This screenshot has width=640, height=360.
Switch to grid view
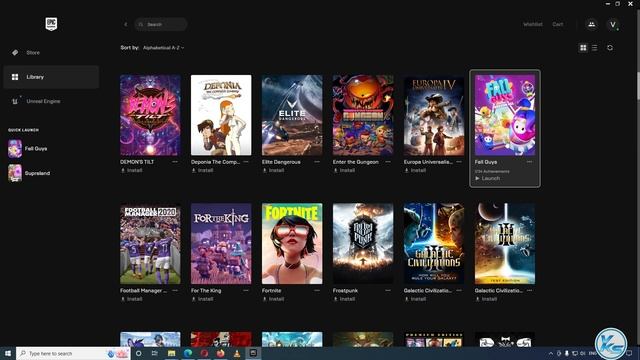(583, 48)
